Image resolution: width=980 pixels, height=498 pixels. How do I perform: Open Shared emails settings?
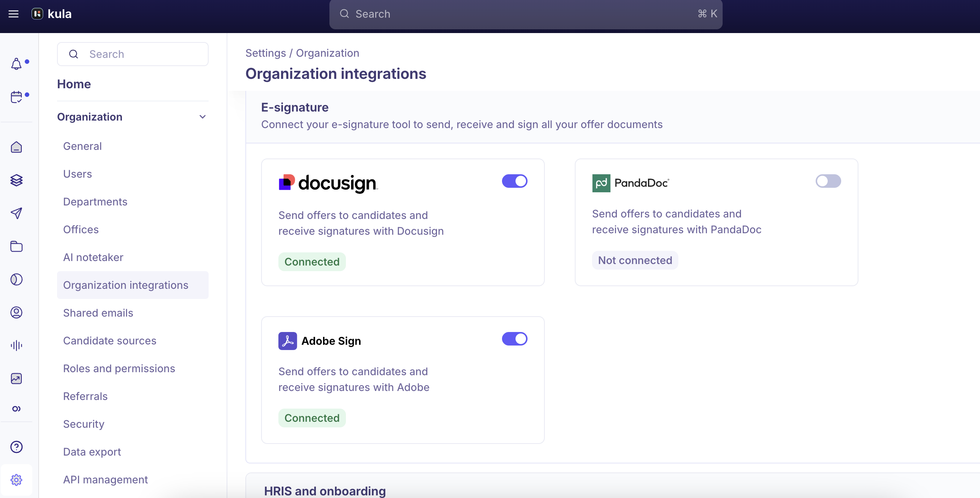(98, 313)
